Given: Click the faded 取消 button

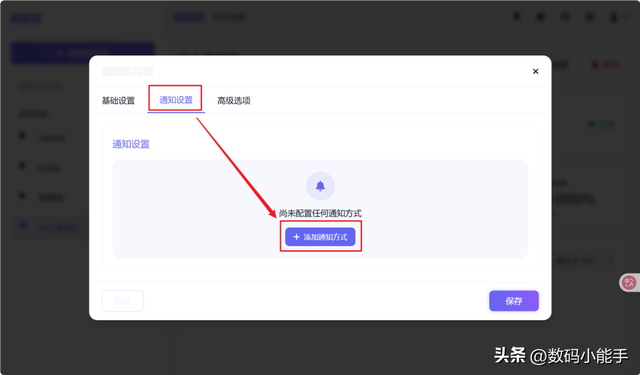Looking at the screenshot, I should pyautogui.click(x=122, y=301).
